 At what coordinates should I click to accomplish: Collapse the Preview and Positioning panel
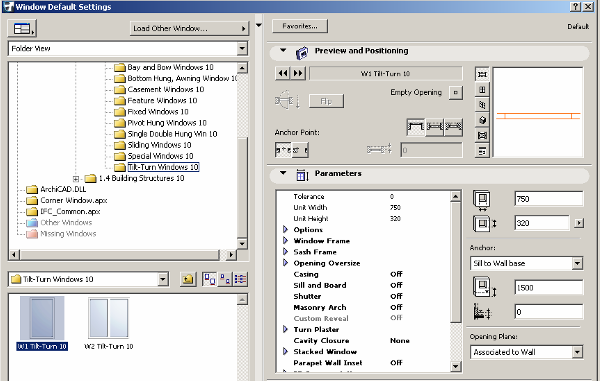283,50
